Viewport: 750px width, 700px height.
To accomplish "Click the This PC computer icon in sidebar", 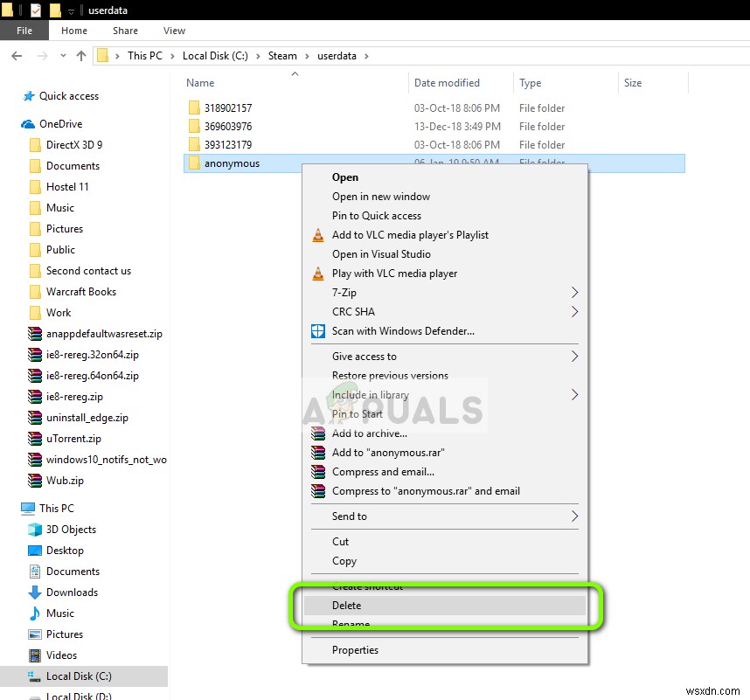I will [x=28, y=509].
